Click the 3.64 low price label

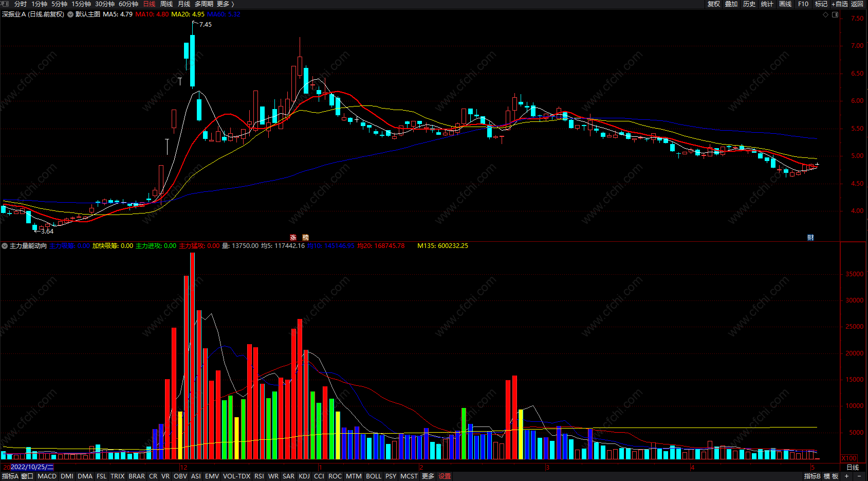[47, 231]
